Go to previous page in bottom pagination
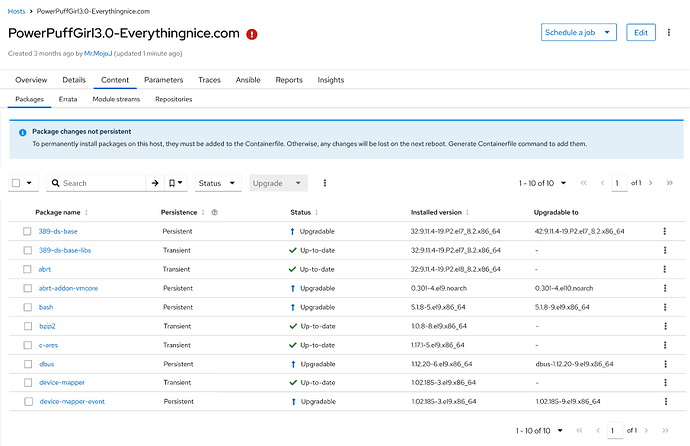690x446 pixels. pyautogui.click(x=598, y=430)
